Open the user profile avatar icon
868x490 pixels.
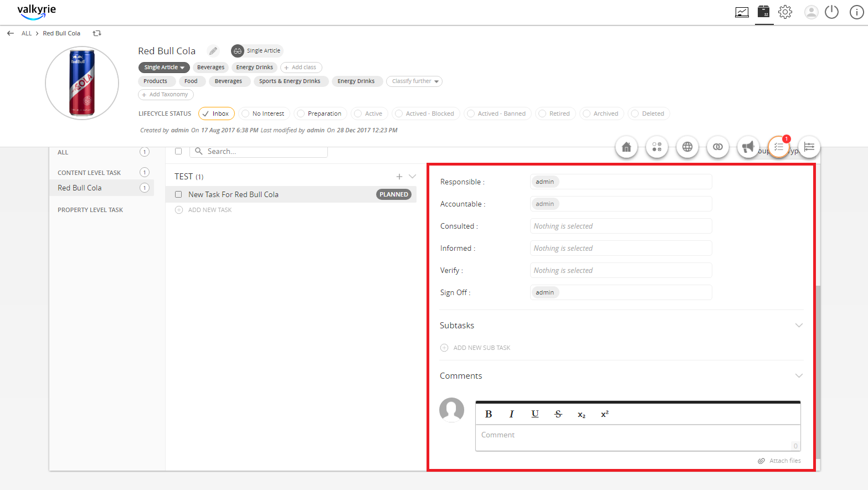pos(811,12)
